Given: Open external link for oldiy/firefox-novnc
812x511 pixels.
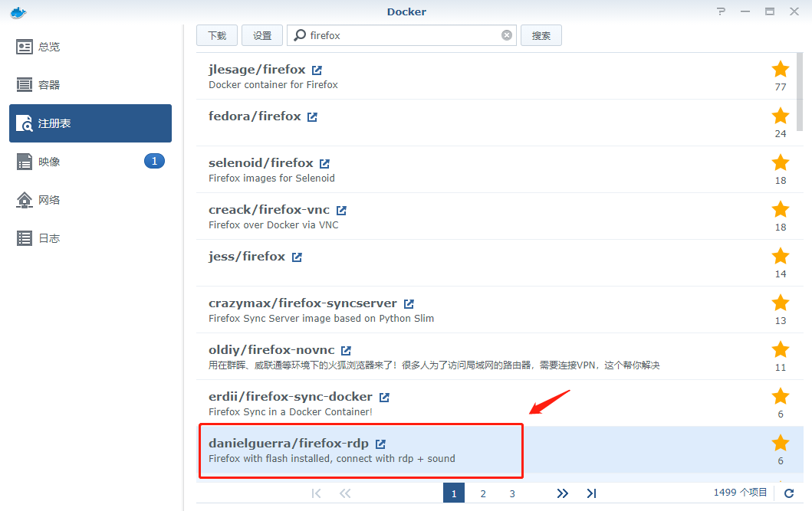Looking at the screenshot, I should pyautogui.click(x=346, y=351).
